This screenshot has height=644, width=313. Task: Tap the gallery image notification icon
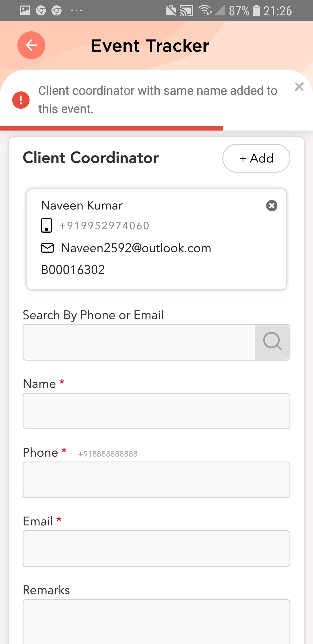pos(25,11)
